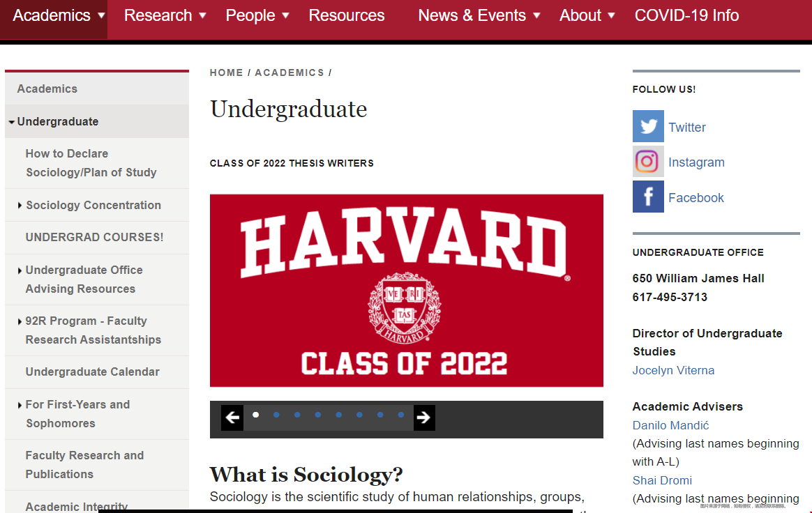Screen dimensions: 812x513
Task: Open Jocelyn Viterna's profile link
Action: [673, 370]
